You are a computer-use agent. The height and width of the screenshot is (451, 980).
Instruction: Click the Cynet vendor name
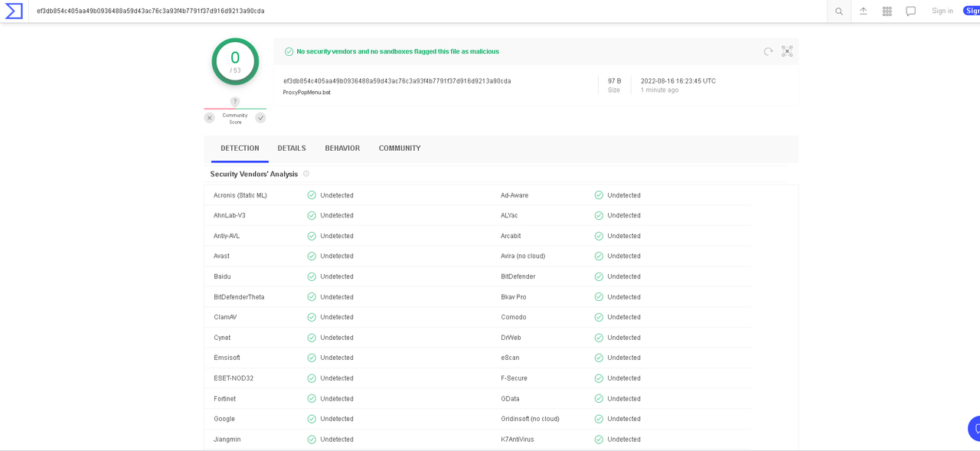222,338
